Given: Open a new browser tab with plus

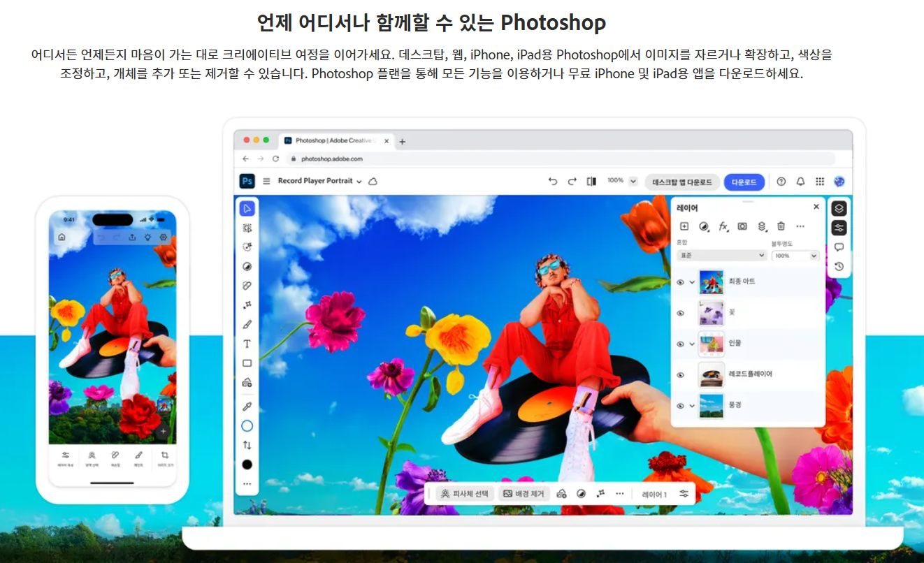Looking at the screenshot, I should 402,141.
